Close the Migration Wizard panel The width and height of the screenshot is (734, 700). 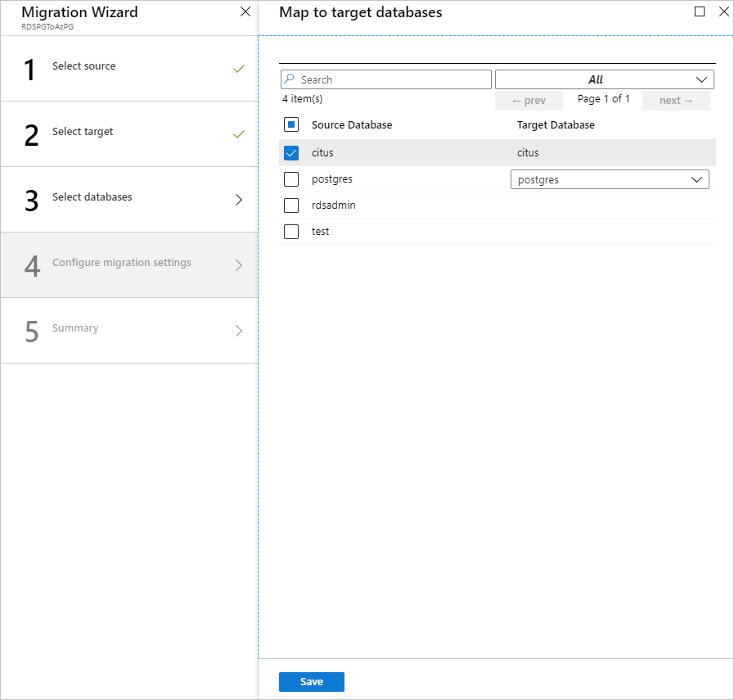point(245,12)
